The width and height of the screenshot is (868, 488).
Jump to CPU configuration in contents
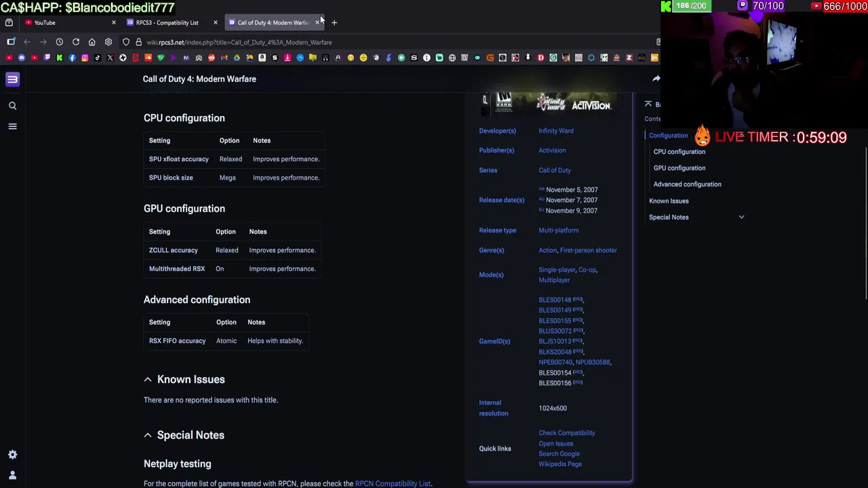point(679,152)
